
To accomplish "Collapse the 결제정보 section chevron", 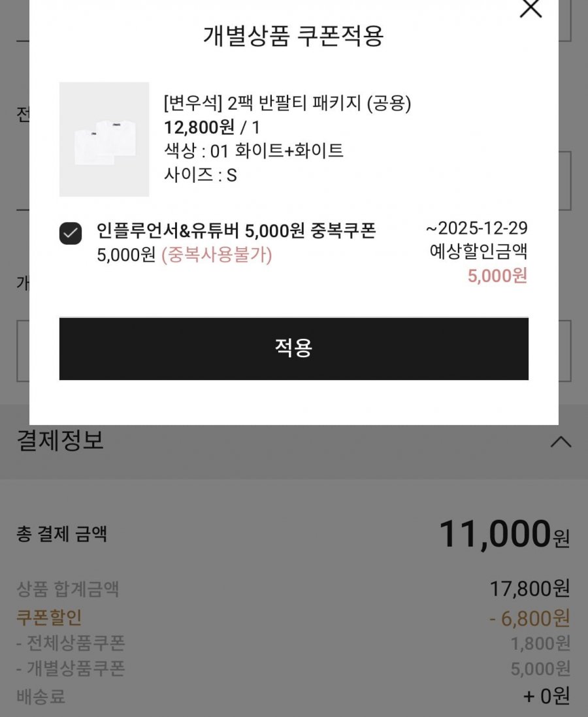I will 561,442.
